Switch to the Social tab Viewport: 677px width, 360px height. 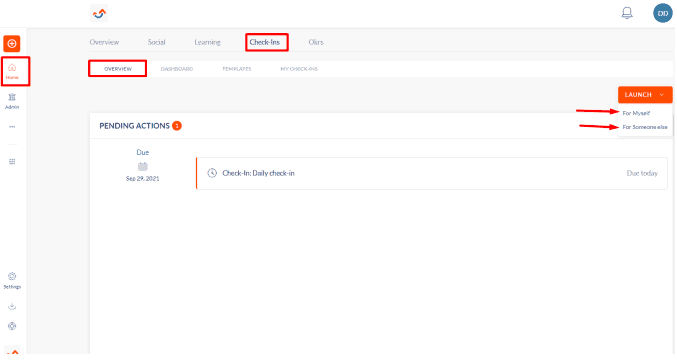point(156,42)
